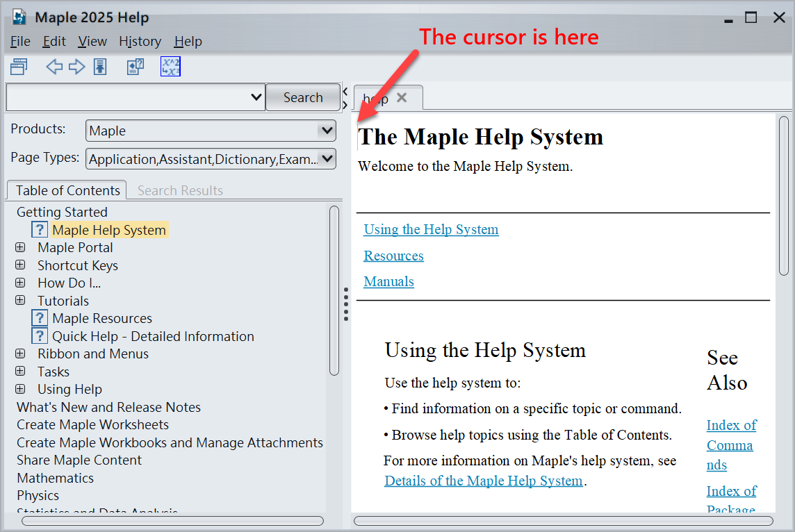
Task: Select What's New and Release Notes
Action: click(x=108, y=408)
